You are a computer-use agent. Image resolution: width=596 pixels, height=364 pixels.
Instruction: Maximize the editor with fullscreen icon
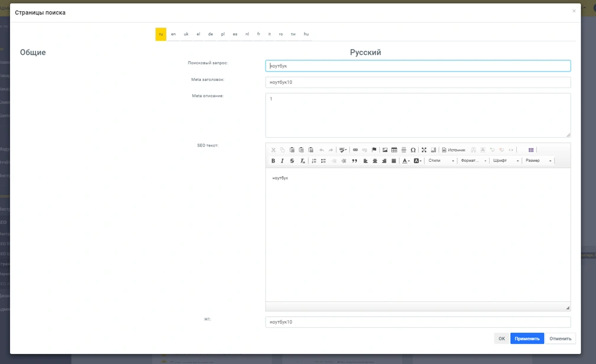coord(424,150)
